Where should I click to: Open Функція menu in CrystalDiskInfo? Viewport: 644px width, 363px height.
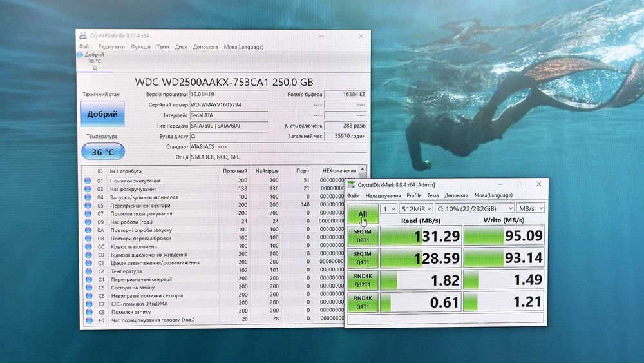[x=141, y=47]
